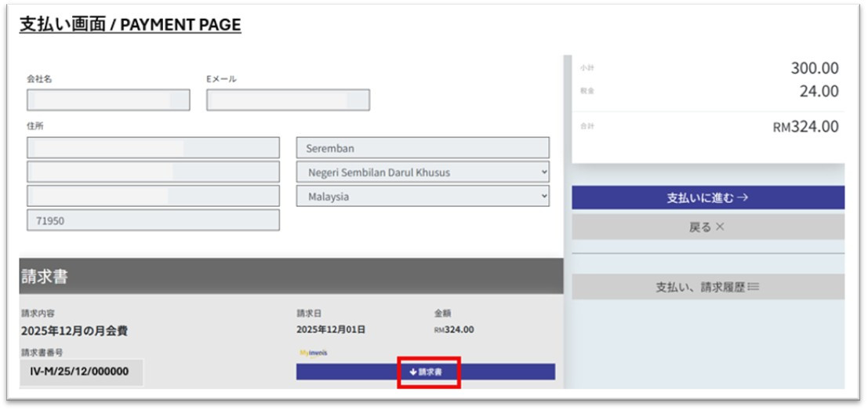Click the 請求日 date 2025年12月01日
The height and width of the screenshot is (410, 868).
pos(331,329)
